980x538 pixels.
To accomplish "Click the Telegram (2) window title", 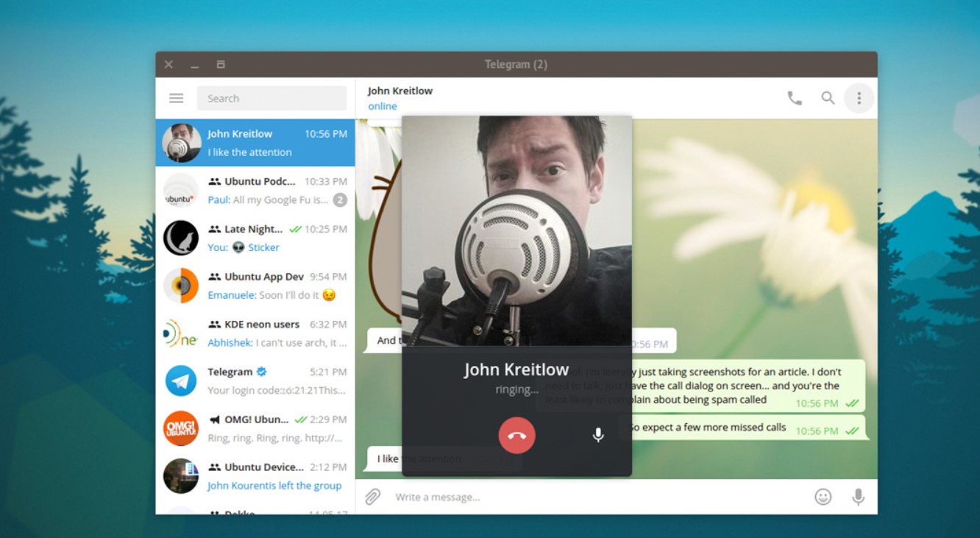I will pyautogui.click(x=516, y=65).
